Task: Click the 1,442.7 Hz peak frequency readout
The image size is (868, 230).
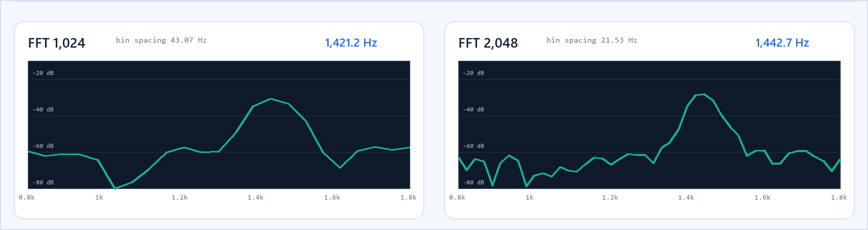Action: pos(782,43)
